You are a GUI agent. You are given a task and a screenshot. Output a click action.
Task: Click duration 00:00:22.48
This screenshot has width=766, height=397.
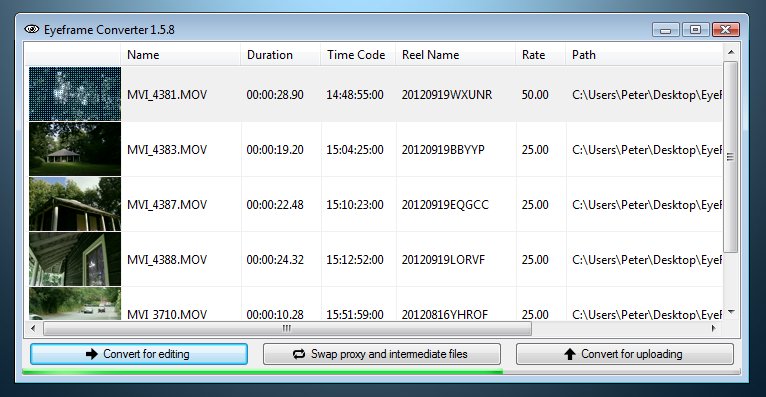[x=275, y=205]
